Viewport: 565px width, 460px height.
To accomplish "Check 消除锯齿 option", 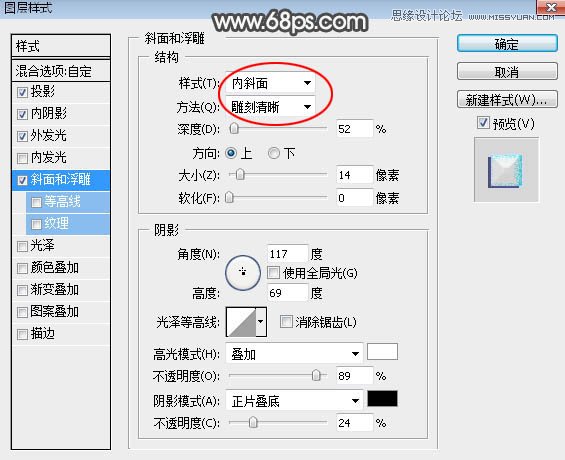I will [286, 321].
